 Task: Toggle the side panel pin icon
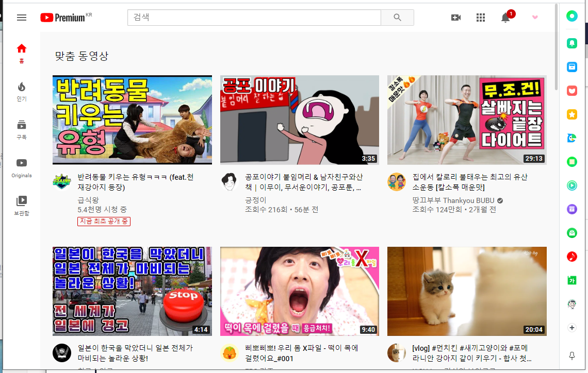tap(571, 356)
